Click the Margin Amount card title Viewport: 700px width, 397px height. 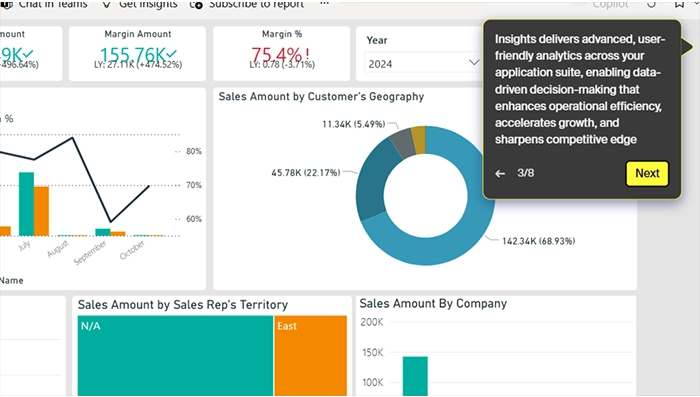138,34
